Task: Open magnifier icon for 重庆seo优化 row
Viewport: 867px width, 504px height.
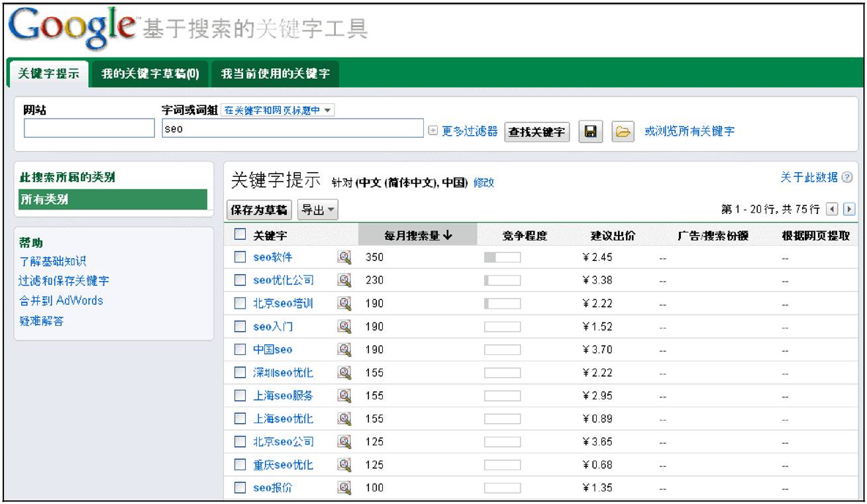Action: (344, 465)
